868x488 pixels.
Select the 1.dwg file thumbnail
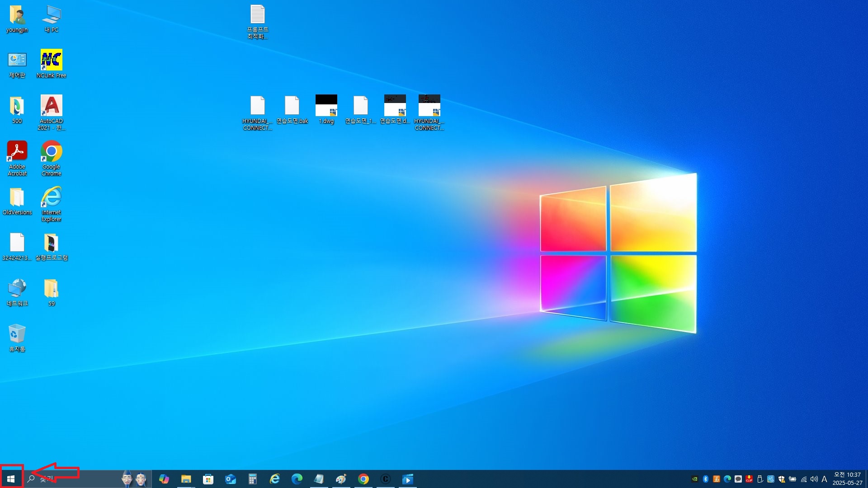click(326, 105)
